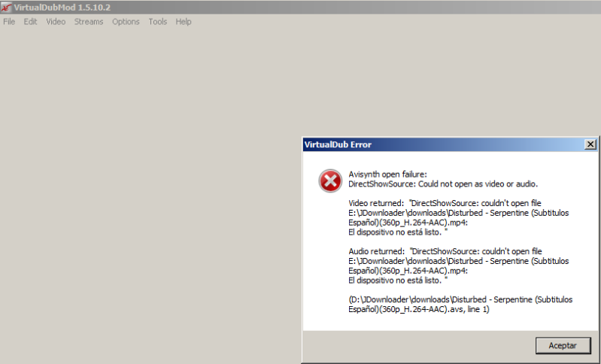Screen dimensions: 601x364
Task: Click the VirtualDubMod title bar app icon
Action: (x=6, y=8)
